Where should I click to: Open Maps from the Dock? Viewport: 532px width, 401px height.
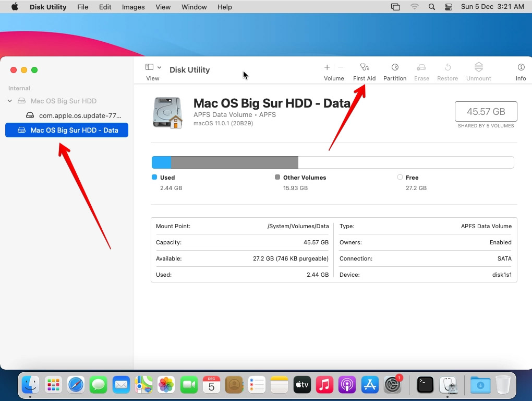143,385
